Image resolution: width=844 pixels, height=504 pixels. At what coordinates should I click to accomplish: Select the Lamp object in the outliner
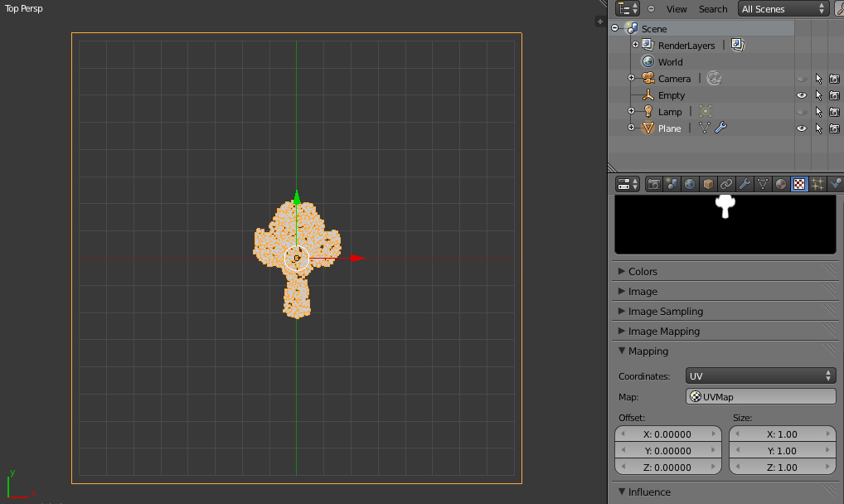(x=670, y=113)
